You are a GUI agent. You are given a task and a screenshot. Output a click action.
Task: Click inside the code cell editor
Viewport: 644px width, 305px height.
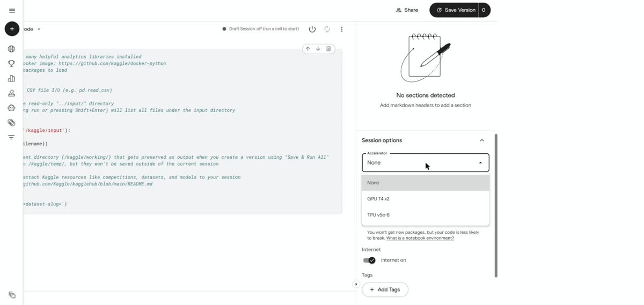pyautogui.click(x=182, y=131)
